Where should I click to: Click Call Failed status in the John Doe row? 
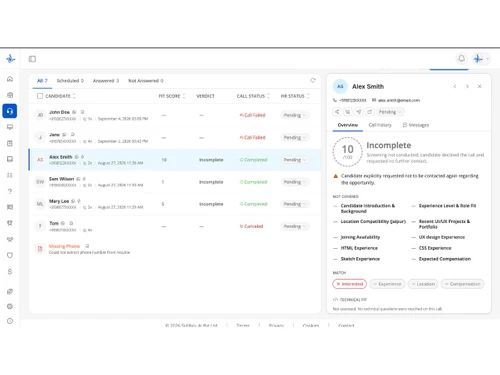(x=253, y=115)
